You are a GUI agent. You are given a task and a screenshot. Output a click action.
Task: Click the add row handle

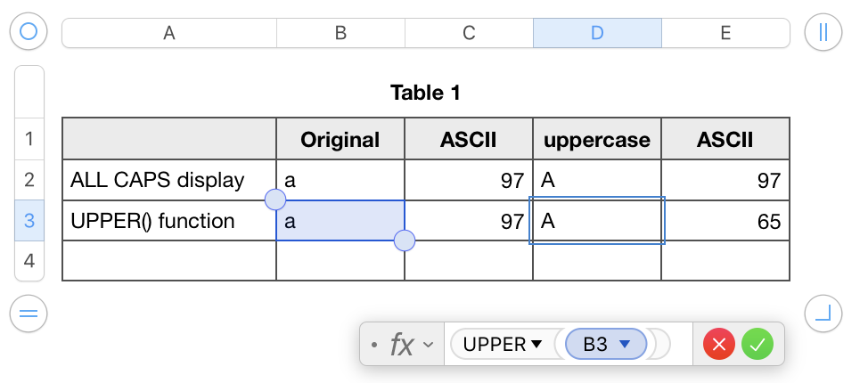(29, 314)
